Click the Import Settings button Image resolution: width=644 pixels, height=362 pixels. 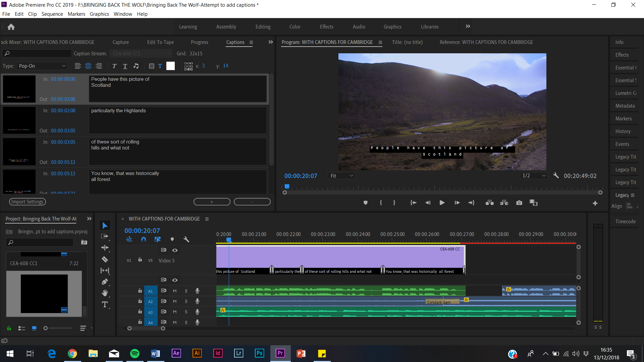(x=27, y=201)
